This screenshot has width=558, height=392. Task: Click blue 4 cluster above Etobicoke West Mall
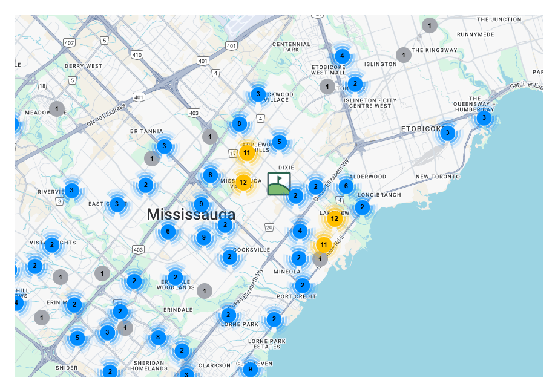[342, 56]
